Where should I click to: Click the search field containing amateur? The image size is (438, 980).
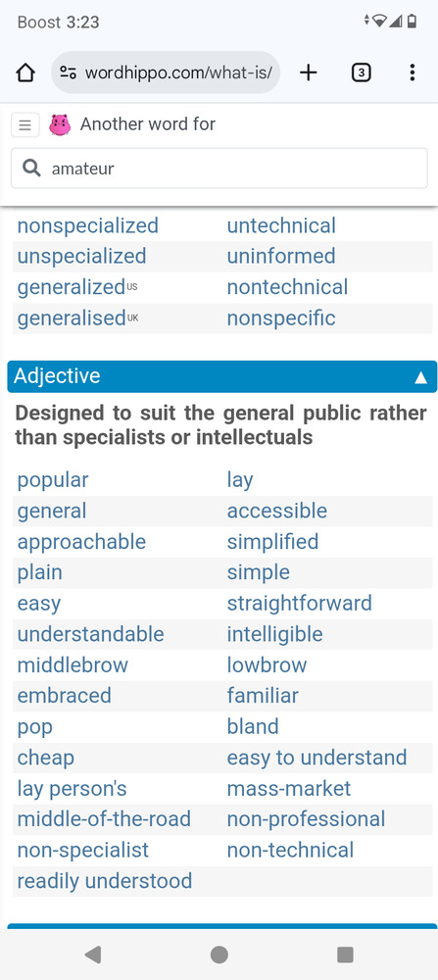click(219, 169)
